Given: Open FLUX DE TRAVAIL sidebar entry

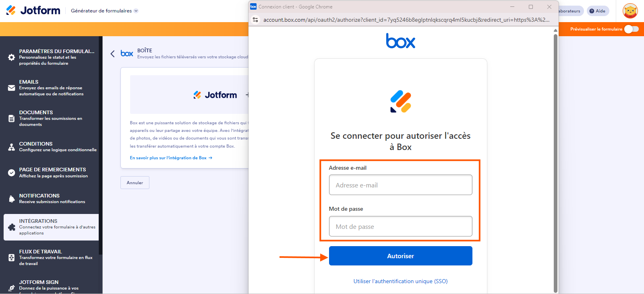Looking at the screenshot, I should pos(51,257).
